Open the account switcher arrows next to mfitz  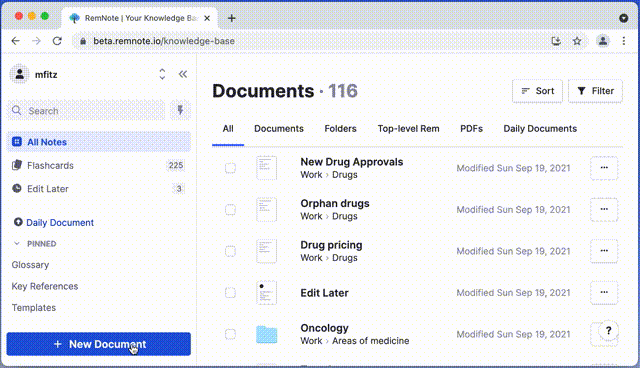pos(162,74)
